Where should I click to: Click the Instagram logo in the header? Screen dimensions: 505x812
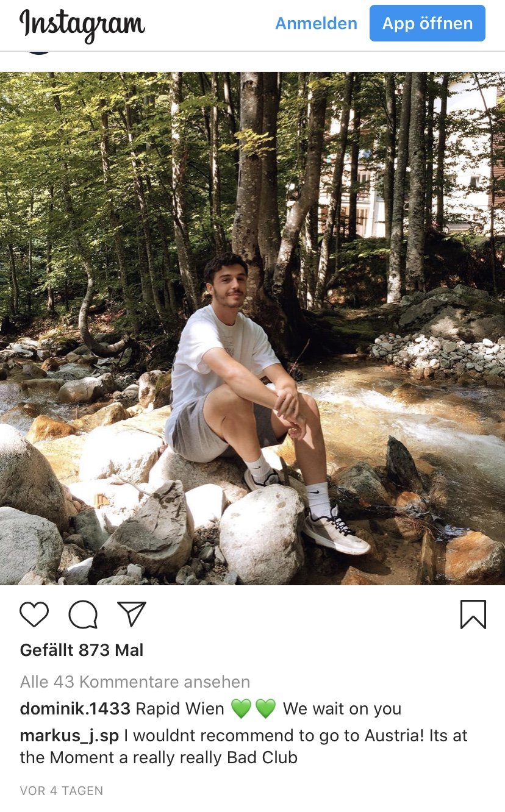(x=82, y=25)
